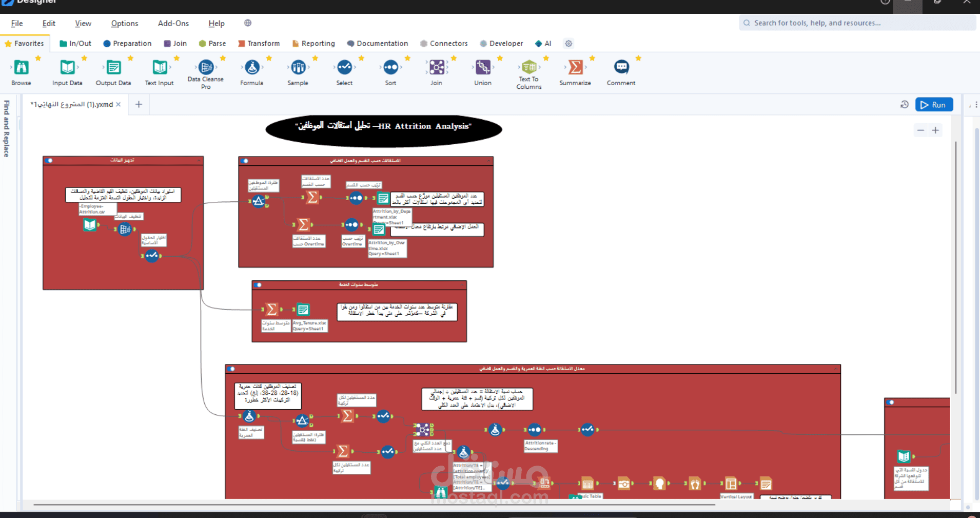Screen dimensions: 980x518
Task: Switch to the Connectors tool category
Action: tap(444, 44)
